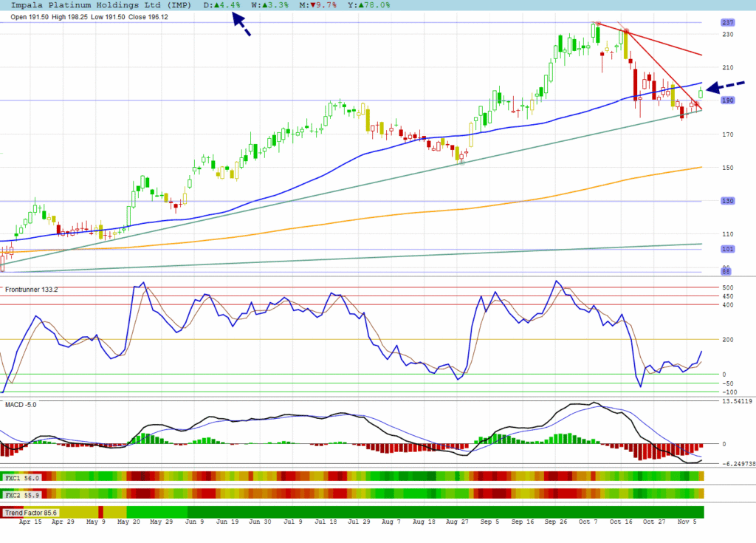
Task: Select the 237 price level tag
Action: pyautogui.click(x=726, y=22)
